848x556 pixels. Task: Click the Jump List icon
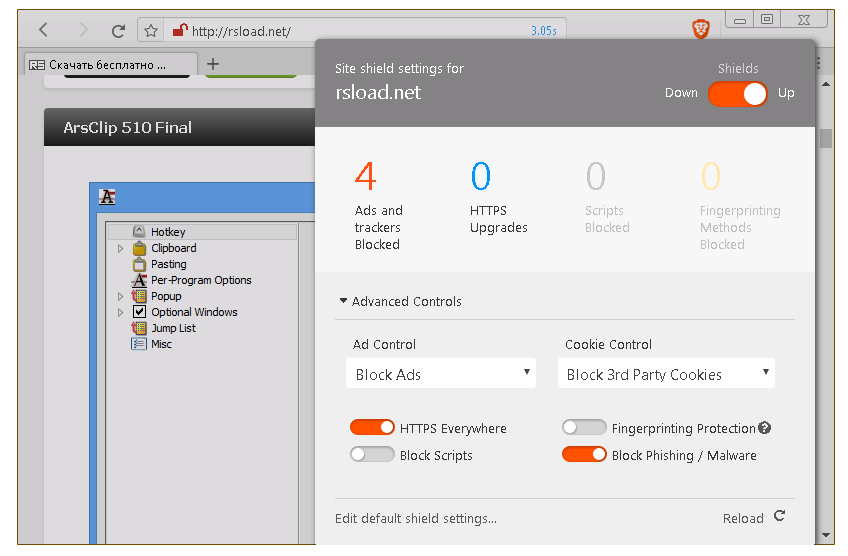[139, 328]
